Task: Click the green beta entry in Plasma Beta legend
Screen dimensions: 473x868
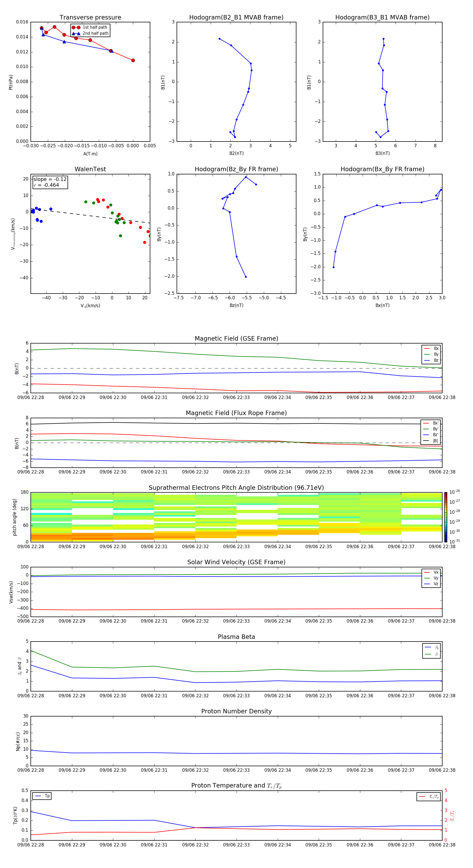Action: [x=431, y=654]
